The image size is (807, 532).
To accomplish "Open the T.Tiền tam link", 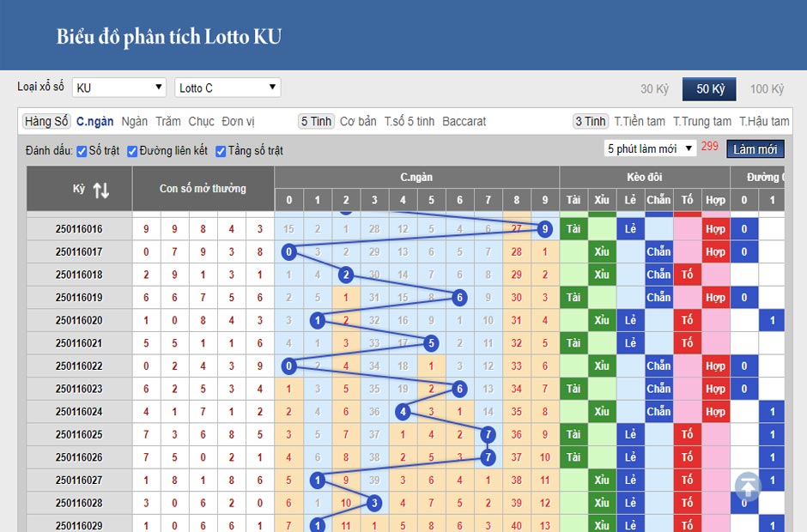I will pyautogui.click(x=640, y=122).
